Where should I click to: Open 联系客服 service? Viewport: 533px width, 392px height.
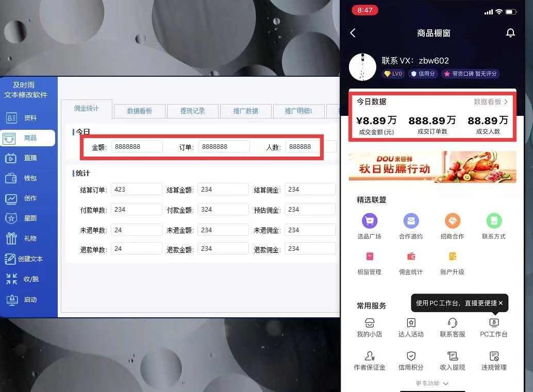[453, 328]
